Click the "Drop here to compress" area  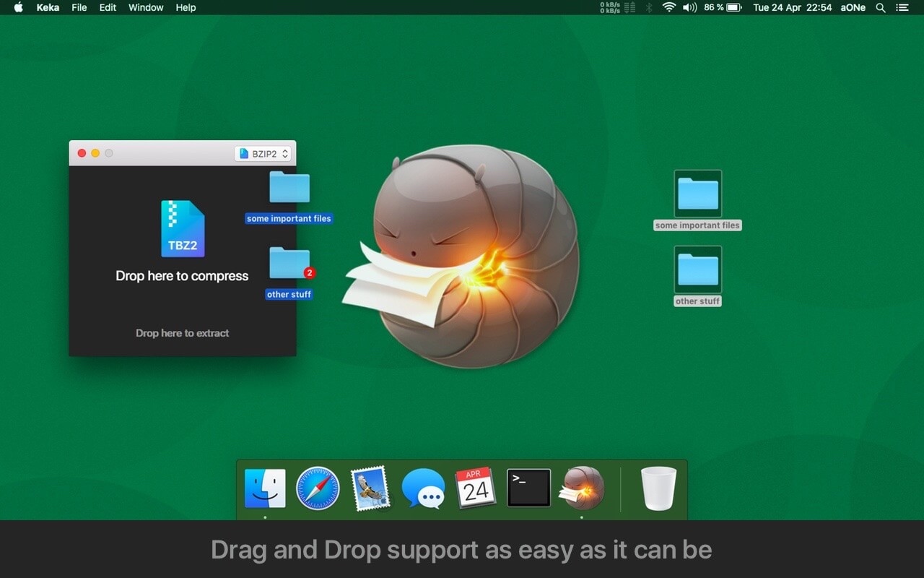coord(182,275)
